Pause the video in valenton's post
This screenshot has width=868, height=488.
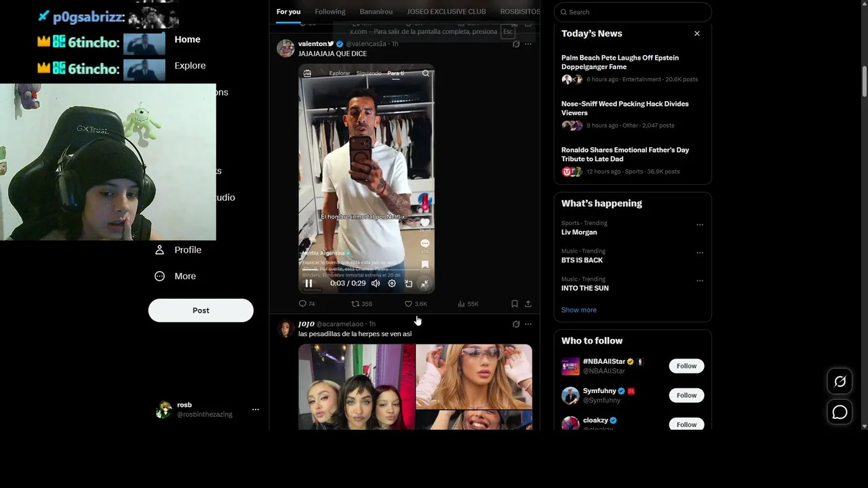pos(309,283)
